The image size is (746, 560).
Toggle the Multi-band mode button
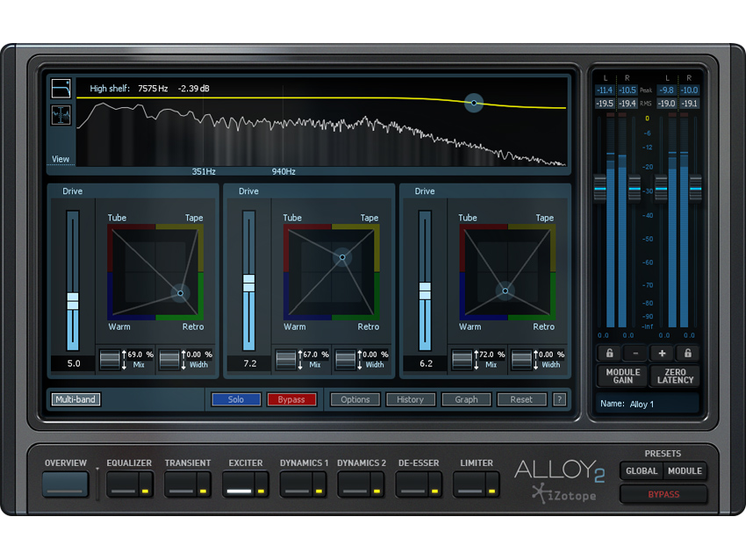(75, 399)
